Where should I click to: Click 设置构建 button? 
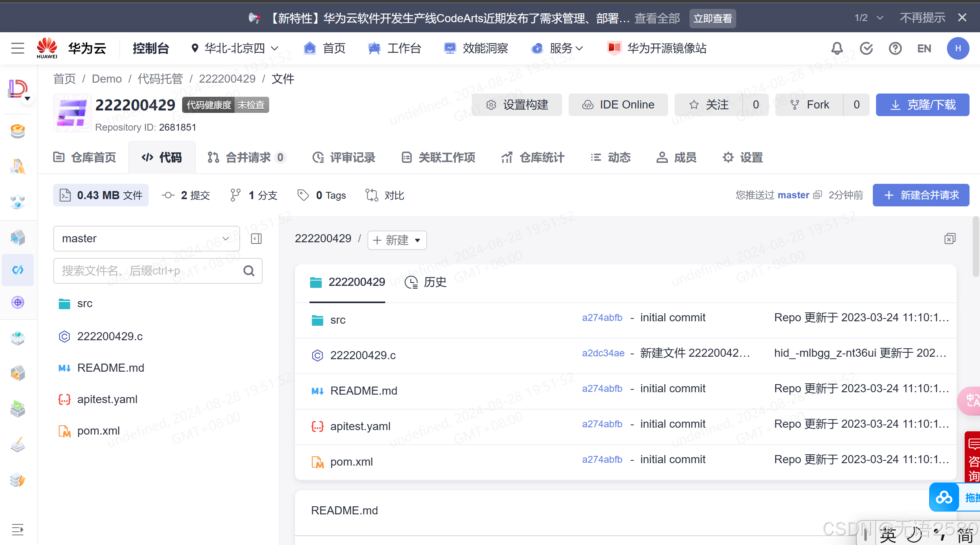click(x=517, y=105)
